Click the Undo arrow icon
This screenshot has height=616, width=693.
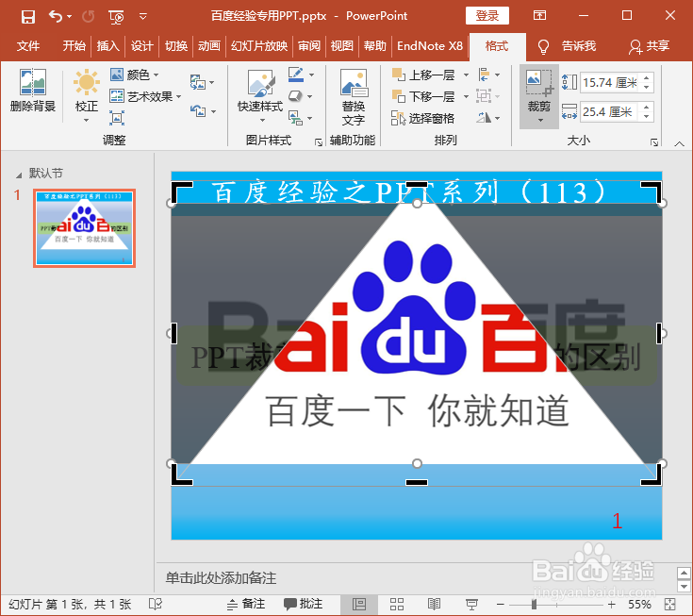click(x=56, y=16)
